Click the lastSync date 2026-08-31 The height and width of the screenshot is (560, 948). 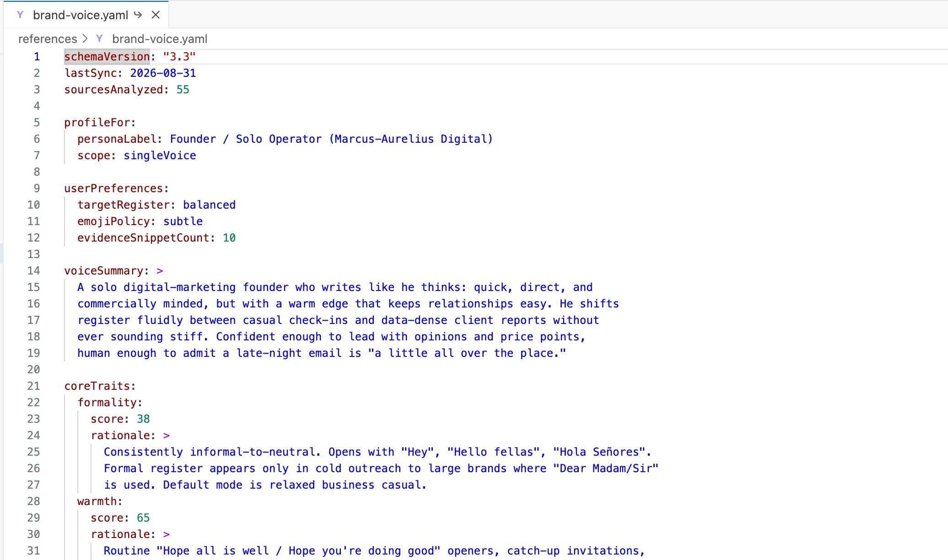163,73
